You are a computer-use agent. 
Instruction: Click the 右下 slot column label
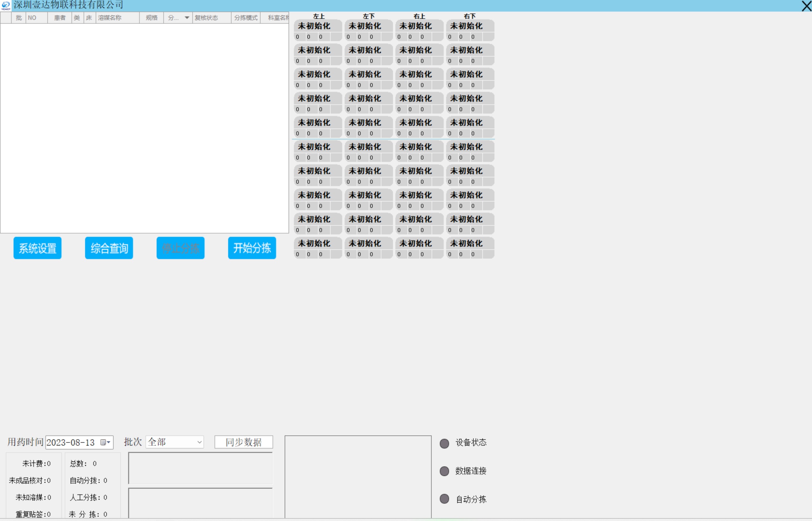(x=470, y=16)
